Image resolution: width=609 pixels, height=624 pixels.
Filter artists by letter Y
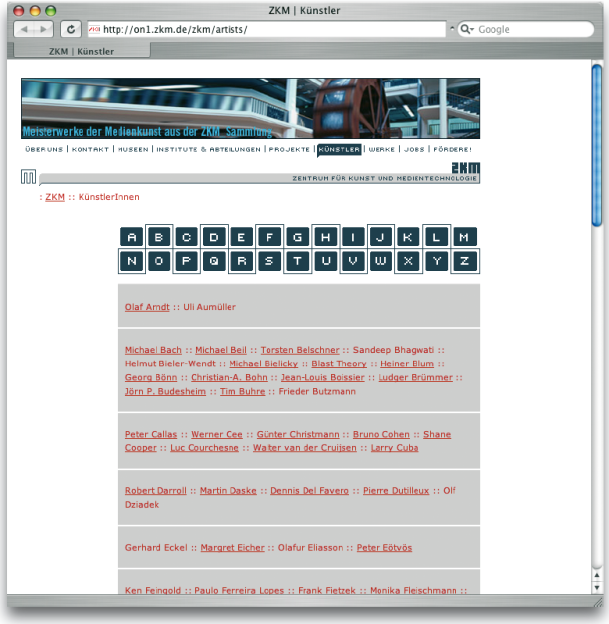436,261
